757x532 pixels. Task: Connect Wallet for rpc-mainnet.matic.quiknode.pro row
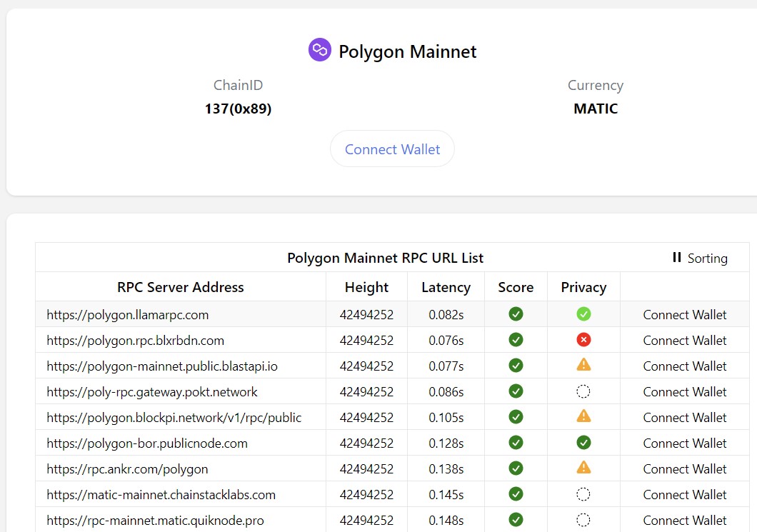[x=685, y=521]
